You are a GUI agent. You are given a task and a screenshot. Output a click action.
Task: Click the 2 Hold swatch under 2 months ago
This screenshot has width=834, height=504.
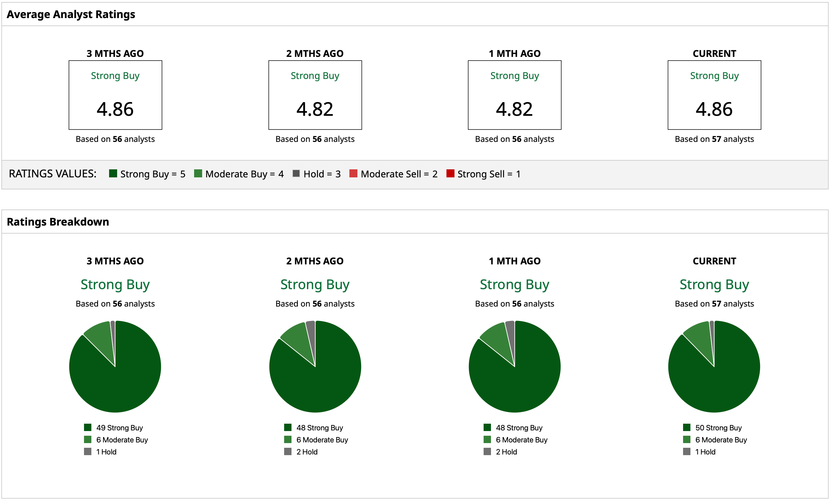(288, 451)
